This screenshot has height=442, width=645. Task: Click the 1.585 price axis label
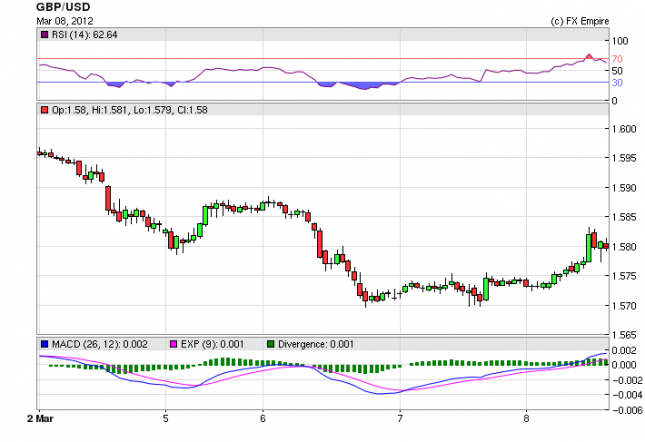pos(624,217)
